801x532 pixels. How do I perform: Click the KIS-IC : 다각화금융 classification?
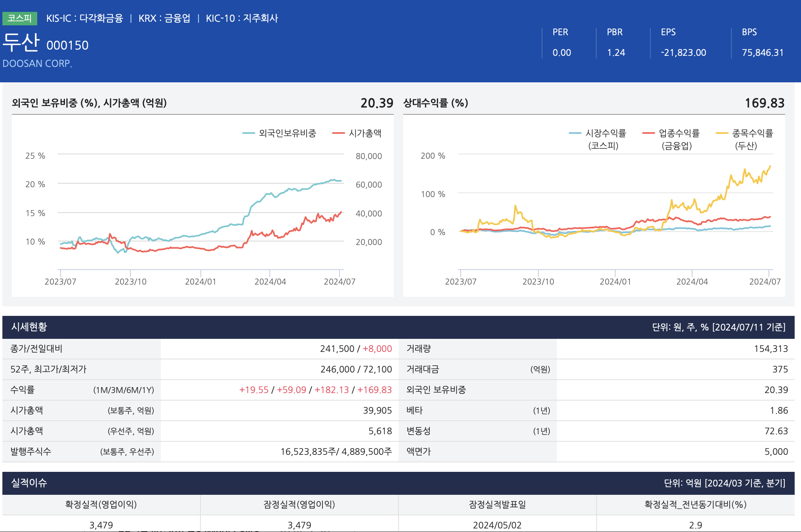tap(84, 18)
